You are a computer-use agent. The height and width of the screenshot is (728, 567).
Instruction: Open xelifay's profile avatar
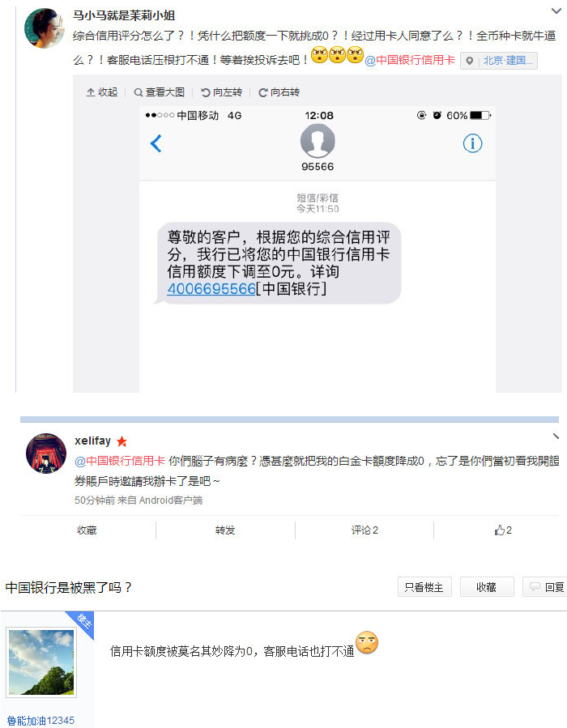[46, 453]
